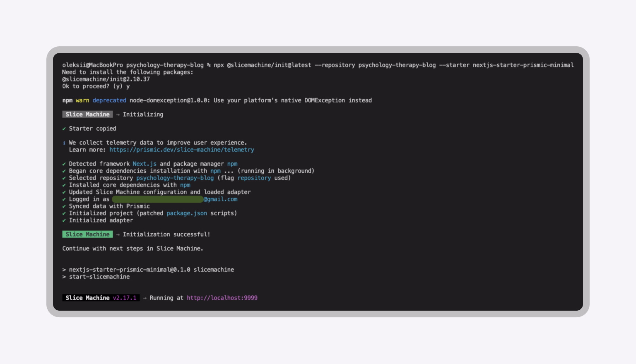Click the "Initialized adapter" text

click(x=101, y=220)
